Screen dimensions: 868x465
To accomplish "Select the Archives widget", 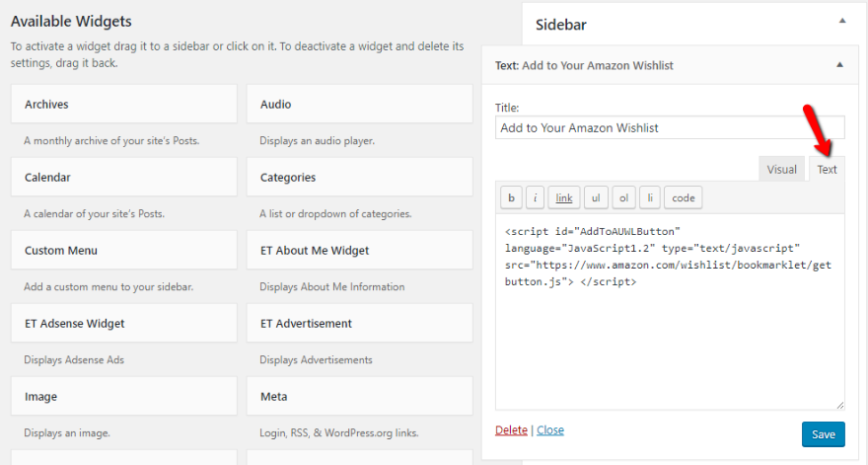I will [x=123, y=104].
